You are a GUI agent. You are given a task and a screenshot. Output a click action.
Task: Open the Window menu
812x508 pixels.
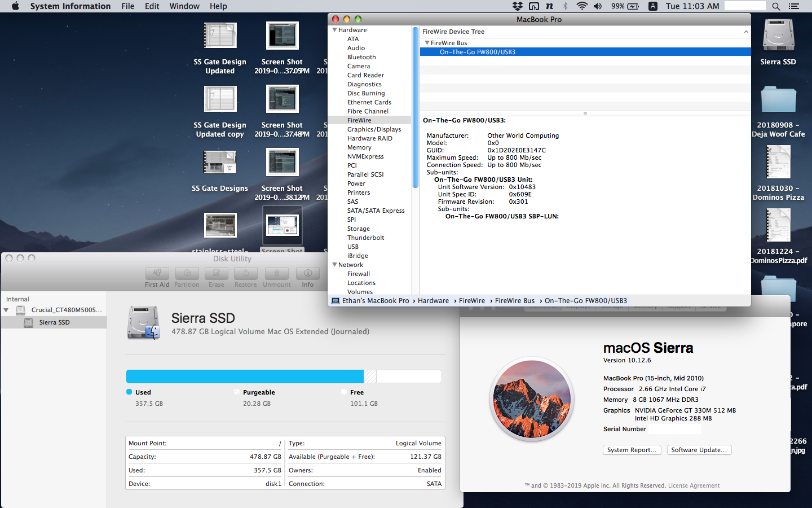point(184,6)
